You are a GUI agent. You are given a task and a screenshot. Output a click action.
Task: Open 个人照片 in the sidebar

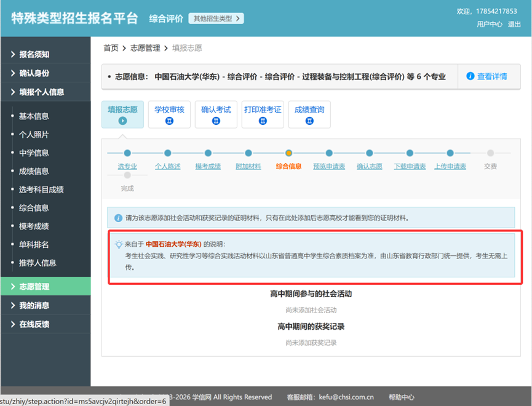coord(34,135)
